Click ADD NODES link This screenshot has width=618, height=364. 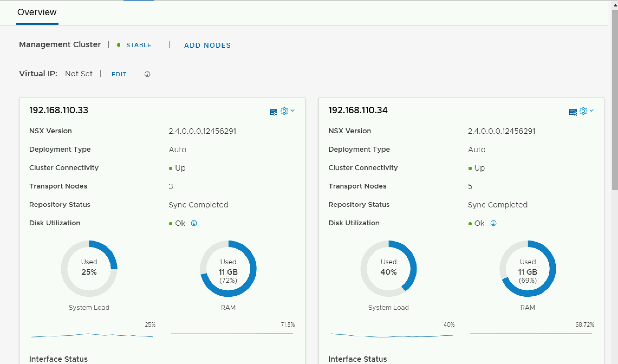(207, 45)
